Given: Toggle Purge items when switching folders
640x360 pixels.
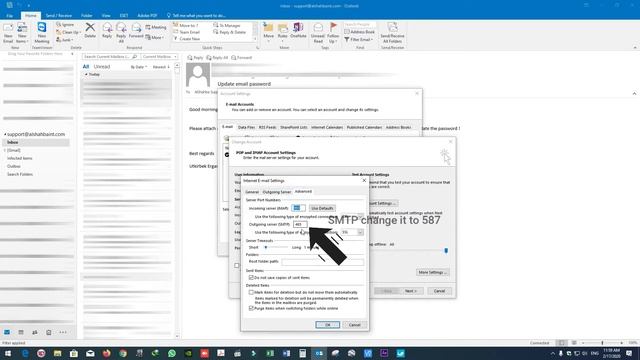Looking at the screenshot, I should pos(251,308).
